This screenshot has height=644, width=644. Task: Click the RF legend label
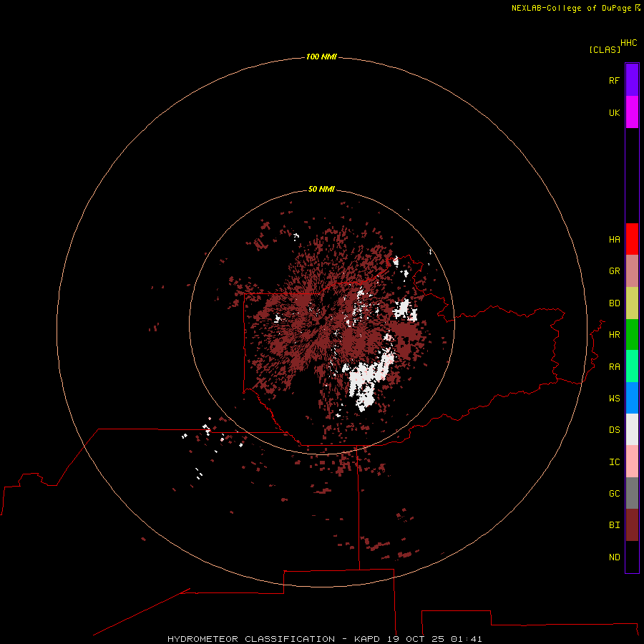click(x=614, y=80)
